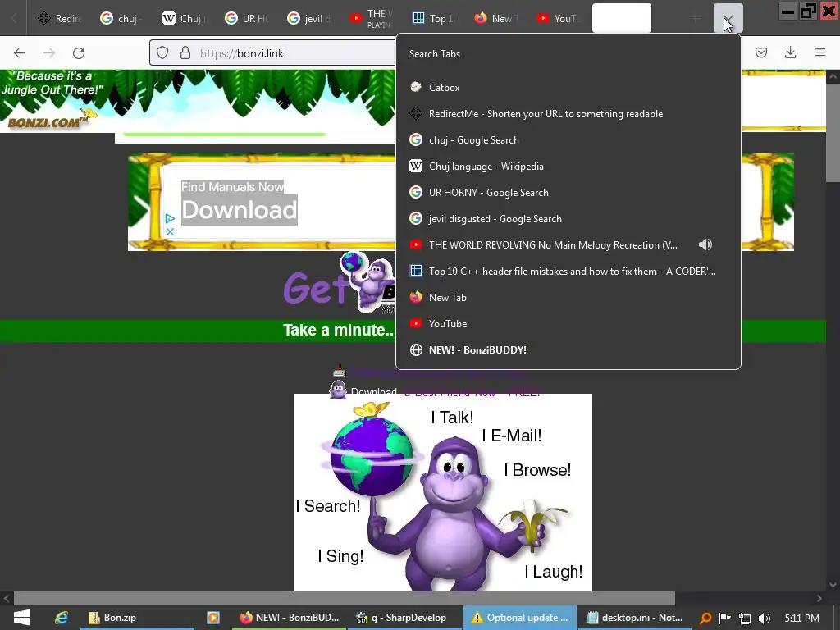
Task: Open the Catbox tab from list
Action: click(568, 87)
